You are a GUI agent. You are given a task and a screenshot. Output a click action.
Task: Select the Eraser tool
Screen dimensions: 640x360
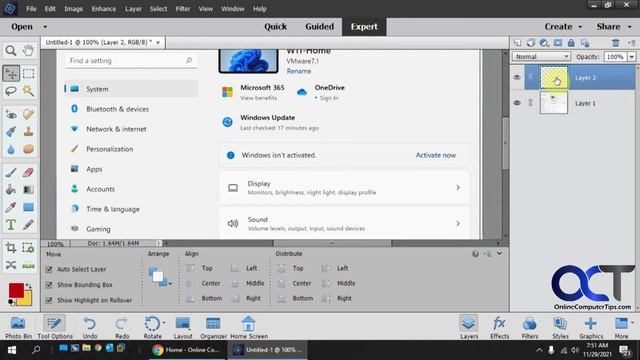[28, 172]
